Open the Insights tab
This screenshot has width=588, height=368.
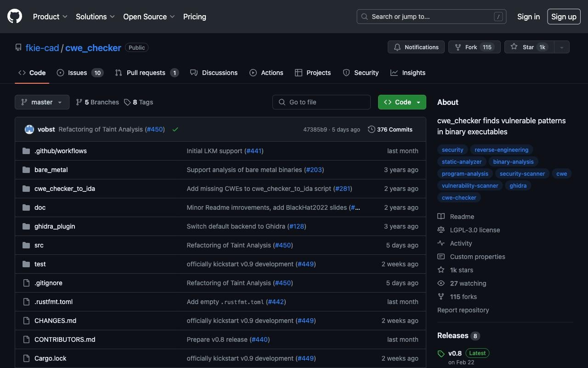pos(408,73)
